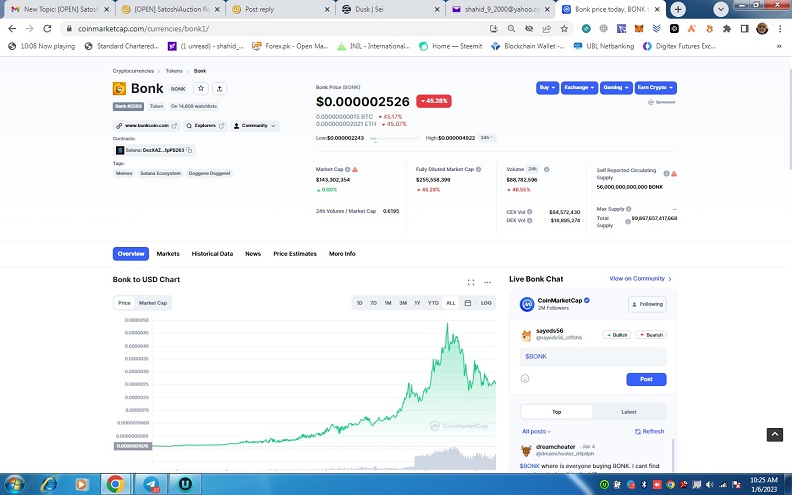Share Bonk page via upload icon
The image size is (792, 495).
click(219, 88)
